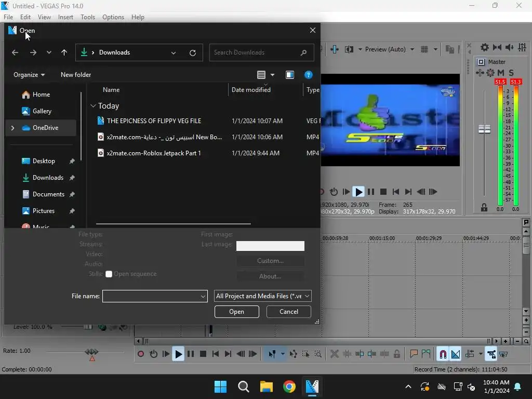
Task: Toggle the Auto Ripple button
Action: click(470, 354)
